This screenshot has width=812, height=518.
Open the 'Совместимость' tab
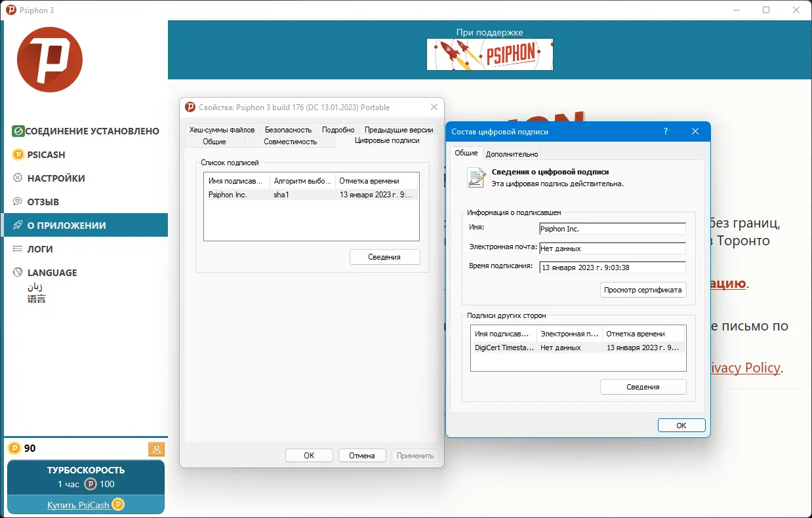(x=290, y=142)
